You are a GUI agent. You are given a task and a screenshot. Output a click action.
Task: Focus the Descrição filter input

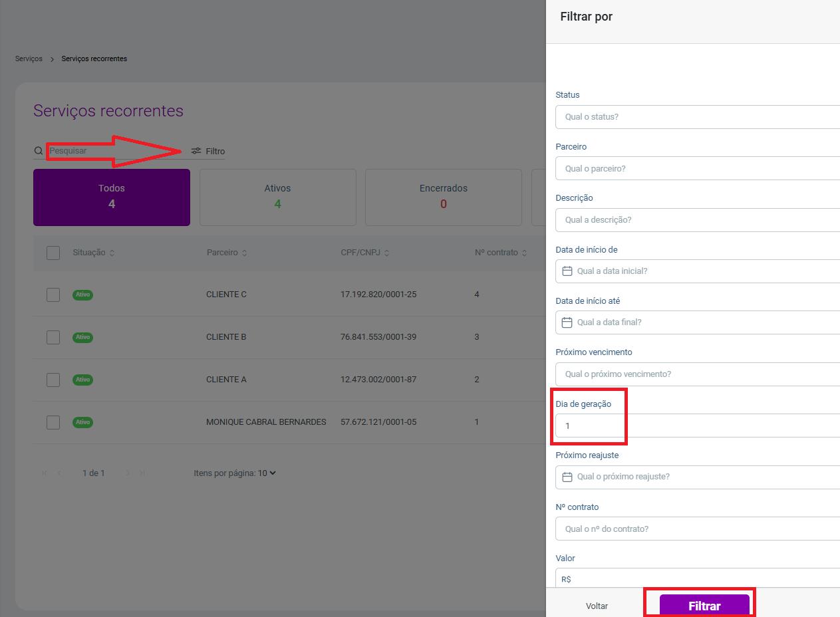coord(698,220)
